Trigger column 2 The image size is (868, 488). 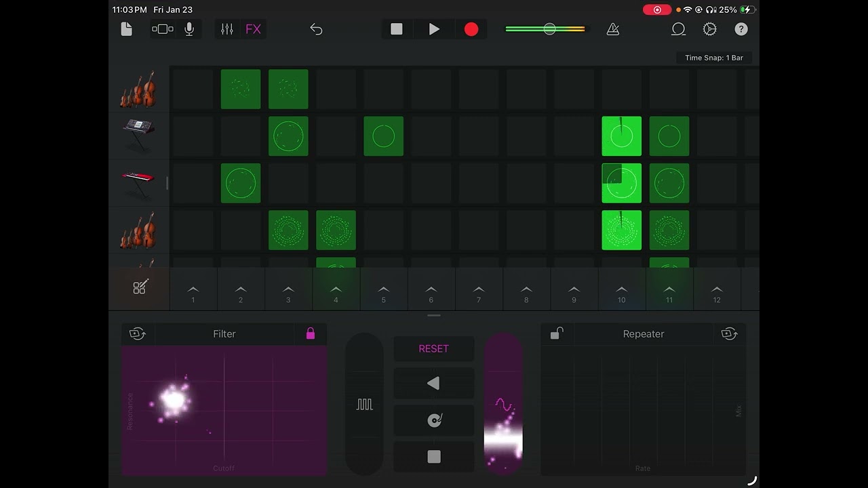(x=241, y=293)
